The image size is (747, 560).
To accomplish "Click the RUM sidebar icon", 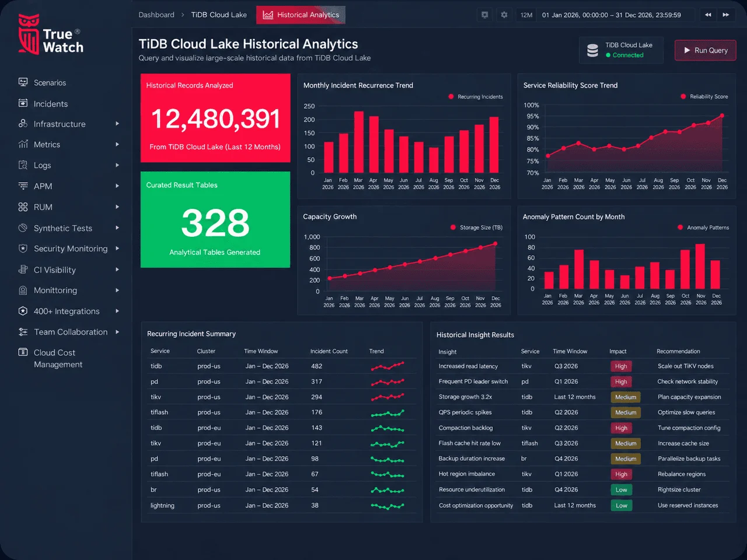I will (23, 207).
